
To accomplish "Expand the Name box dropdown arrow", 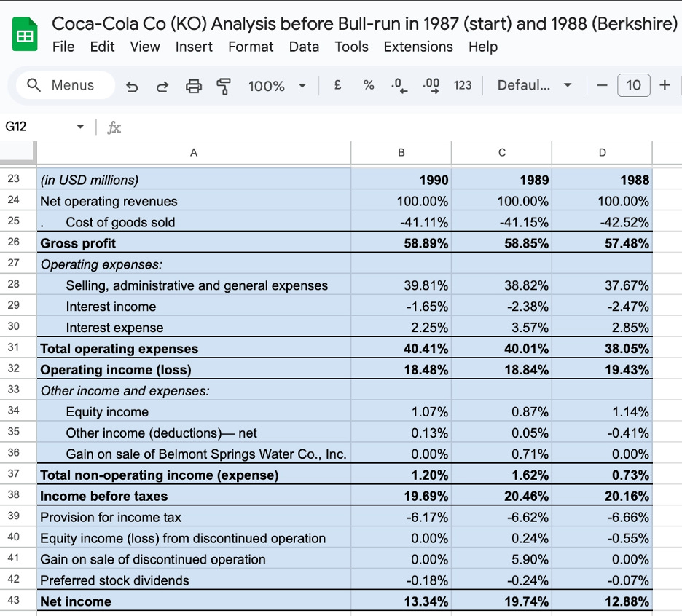I will tap(80, 127).
